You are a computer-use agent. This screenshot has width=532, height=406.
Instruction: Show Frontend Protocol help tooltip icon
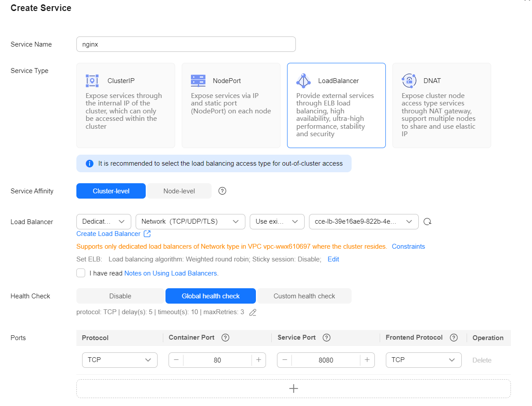pyautogui.click(x=454, y=337)
